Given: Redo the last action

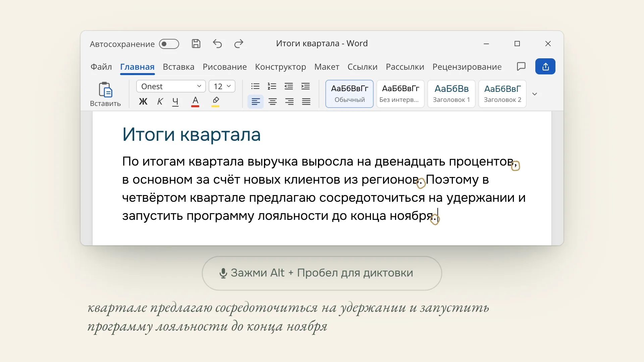Looking at the screenshot, I should point(239,44).
